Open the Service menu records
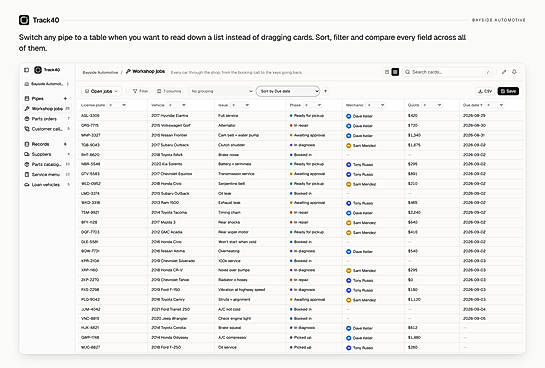545x368 pixels. pyautogui.click(x=47, y=174)
